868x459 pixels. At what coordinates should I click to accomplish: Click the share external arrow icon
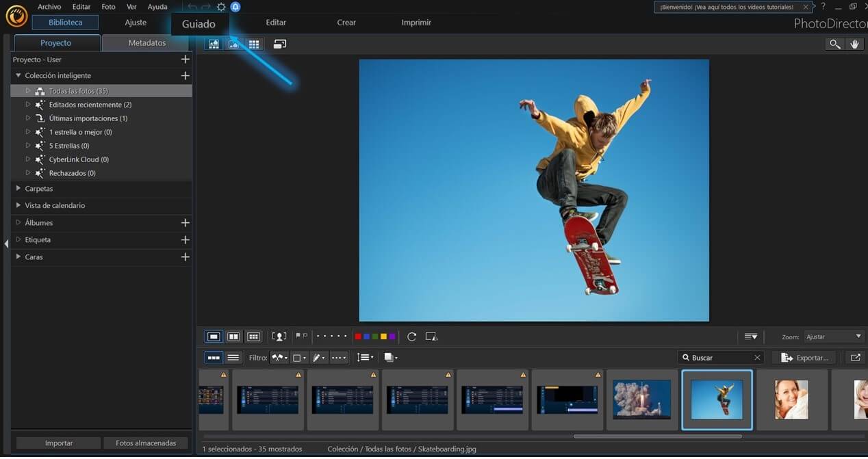point(855,357)
